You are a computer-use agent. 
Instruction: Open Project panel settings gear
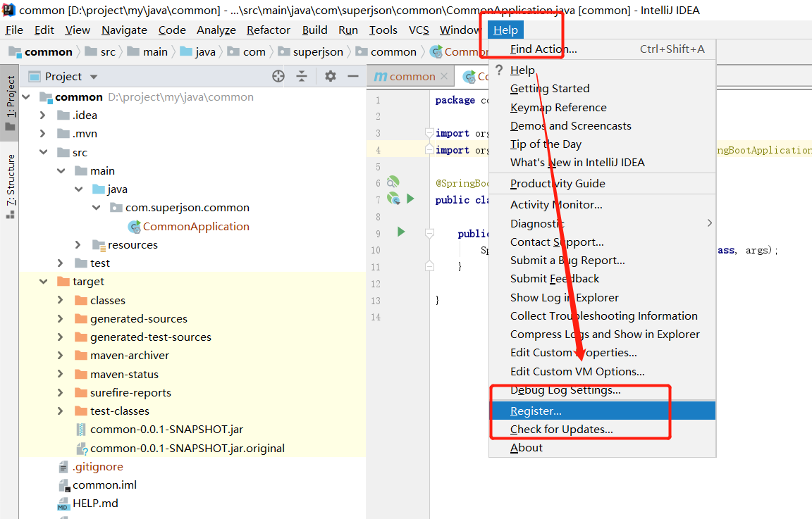[331, 77]
